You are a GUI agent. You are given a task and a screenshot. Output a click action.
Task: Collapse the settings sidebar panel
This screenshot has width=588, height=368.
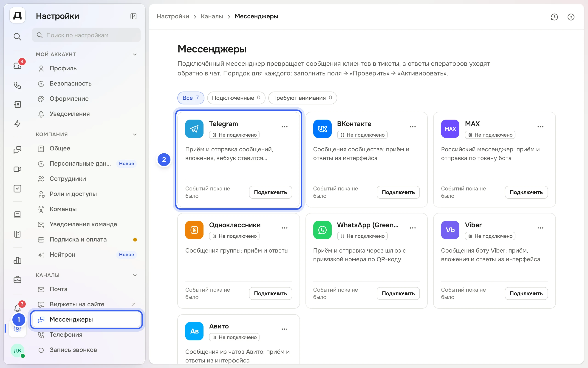(x=133, y=16)
